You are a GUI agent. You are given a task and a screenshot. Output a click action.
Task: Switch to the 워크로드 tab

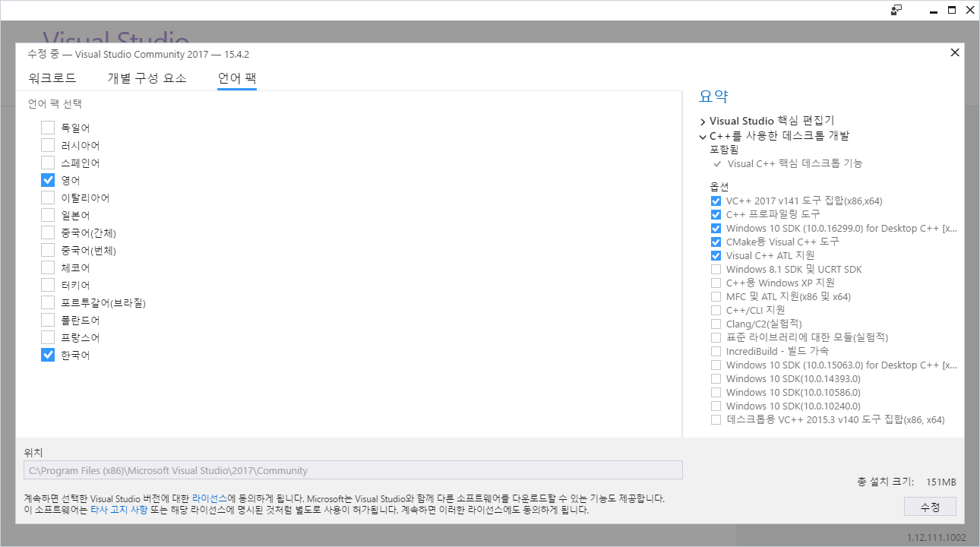pyautogui.click(x=52, y=77)
